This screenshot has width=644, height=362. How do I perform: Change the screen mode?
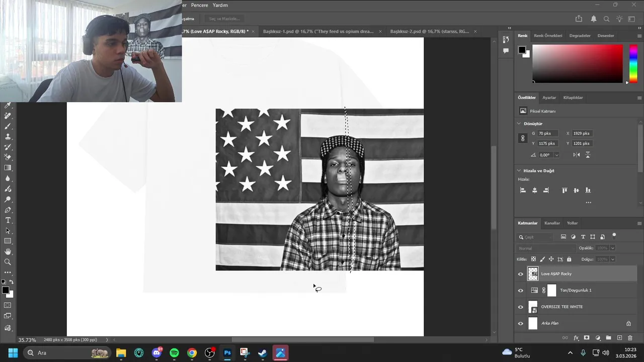(8, 316)
